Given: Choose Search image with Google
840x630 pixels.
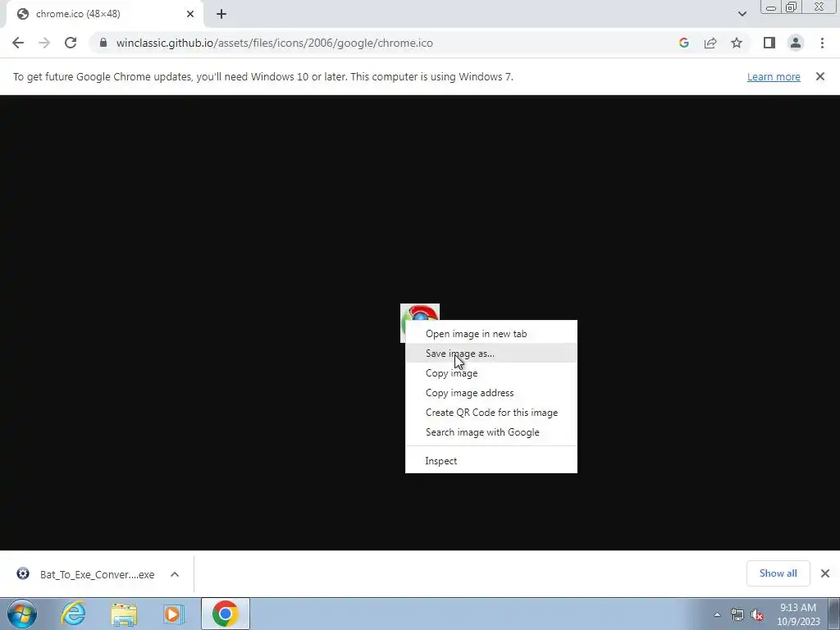Looking at the screenshot, I should point(491,432).
